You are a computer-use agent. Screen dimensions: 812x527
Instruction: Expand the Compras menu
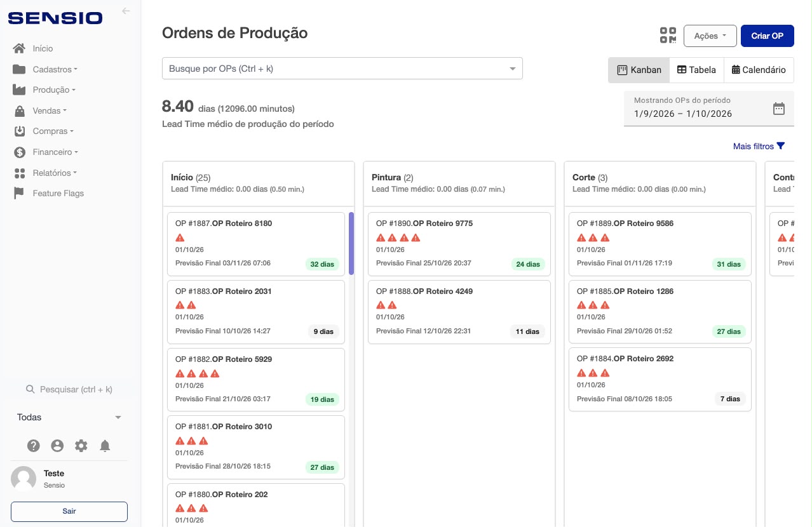pos(53,131)
